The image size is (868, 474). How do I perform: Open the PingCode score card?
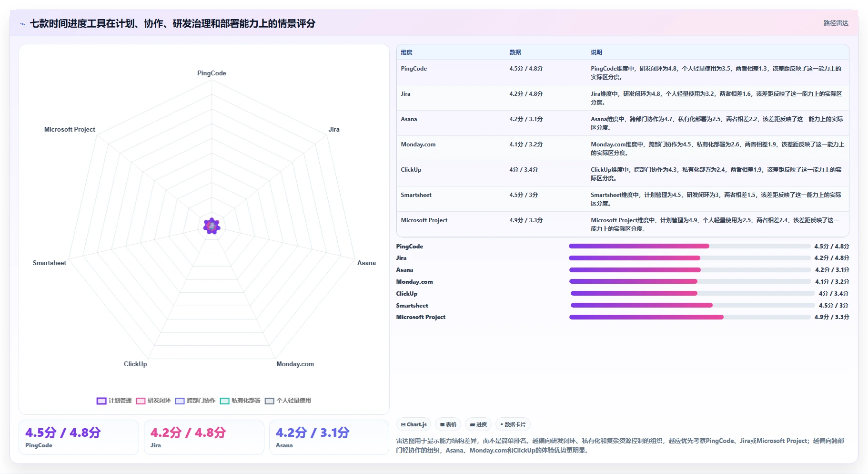pos(79,437)
